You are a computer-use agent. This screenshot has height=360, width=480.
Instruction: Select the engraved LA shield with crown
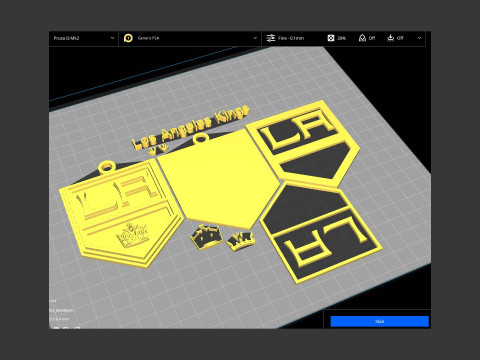tap(121, 214)
